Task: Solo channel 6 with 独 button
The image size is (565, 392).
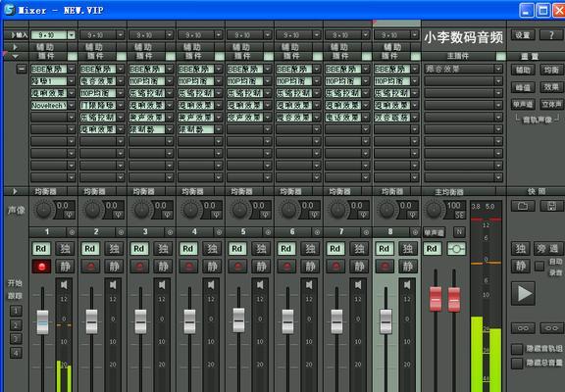Action: tap(310, 248)
